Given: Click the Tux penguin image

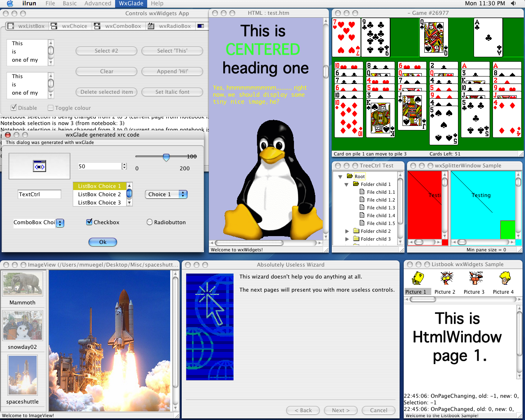Looking at the screenshot, I should pos(273,179).
